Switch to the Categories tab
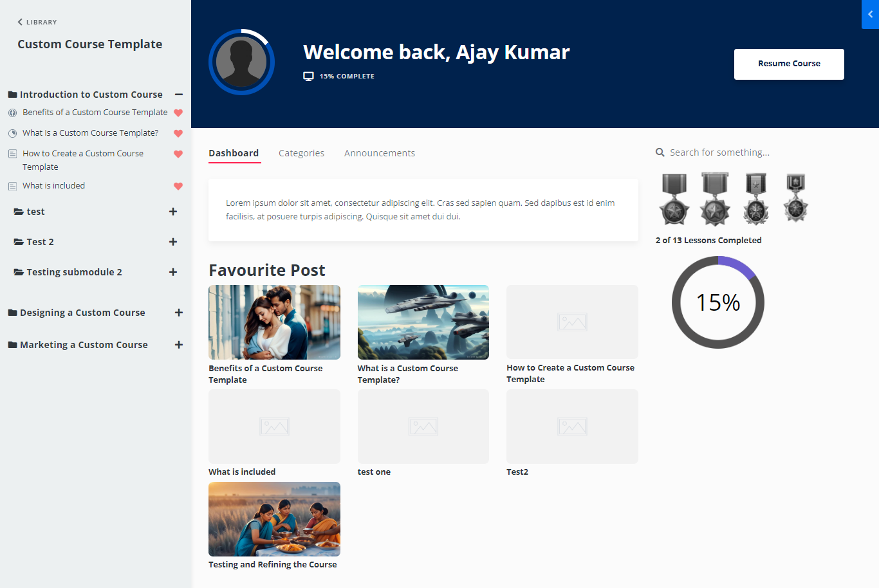The width and height of the screenshot is (879, 588). tap(301, 152)
